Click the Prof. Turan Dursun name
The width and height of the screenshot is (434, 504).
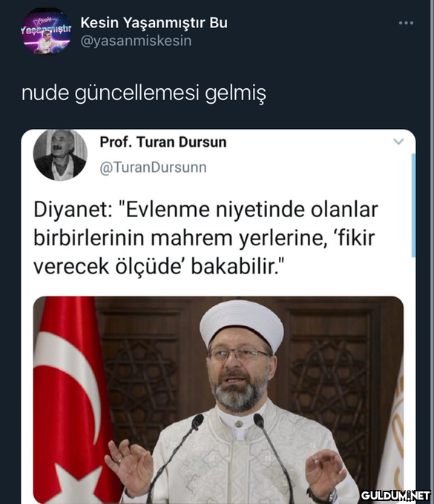[x=163, y=142]
